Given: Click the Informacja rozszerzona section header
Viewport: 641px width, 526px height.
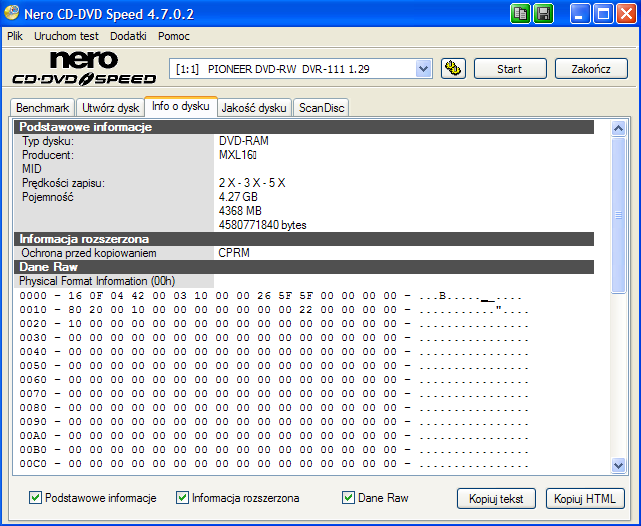Looking at the screenshot, I should click(x=304, y=239).
